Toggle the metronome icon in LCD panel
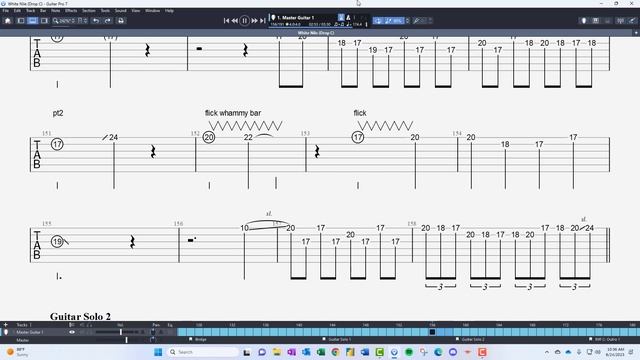Screen dimensions: 640x360 pyautogui.click(x=348, y=18)
